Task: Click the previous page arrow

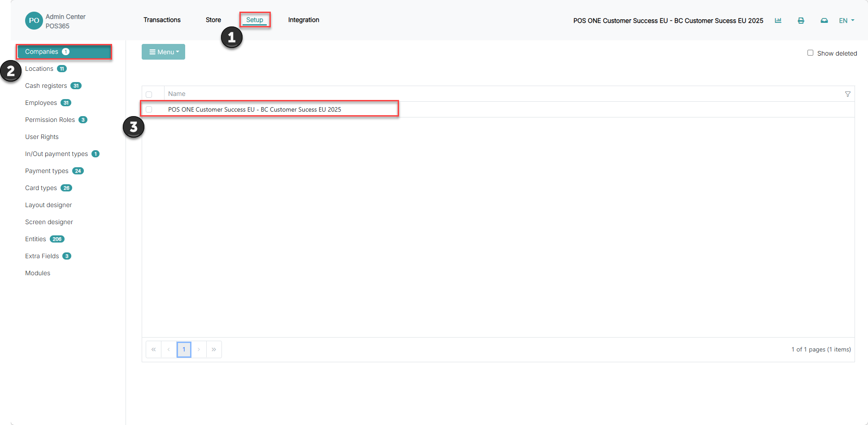Action: click(x=169, y=349)
